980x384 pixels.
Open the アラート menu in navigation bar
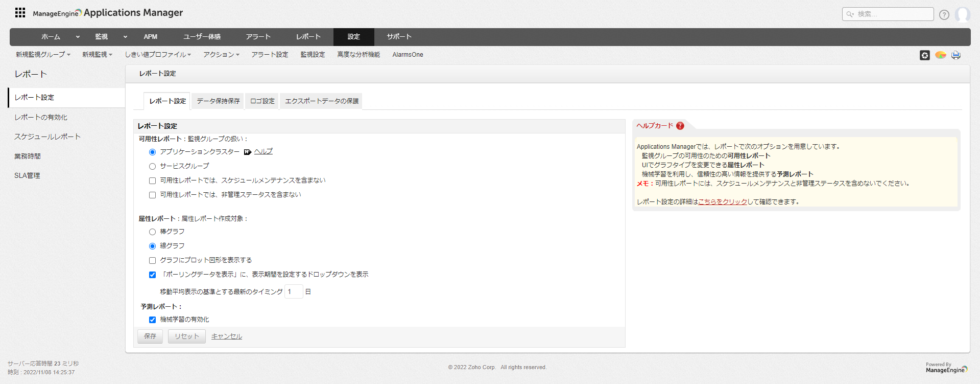258,37
